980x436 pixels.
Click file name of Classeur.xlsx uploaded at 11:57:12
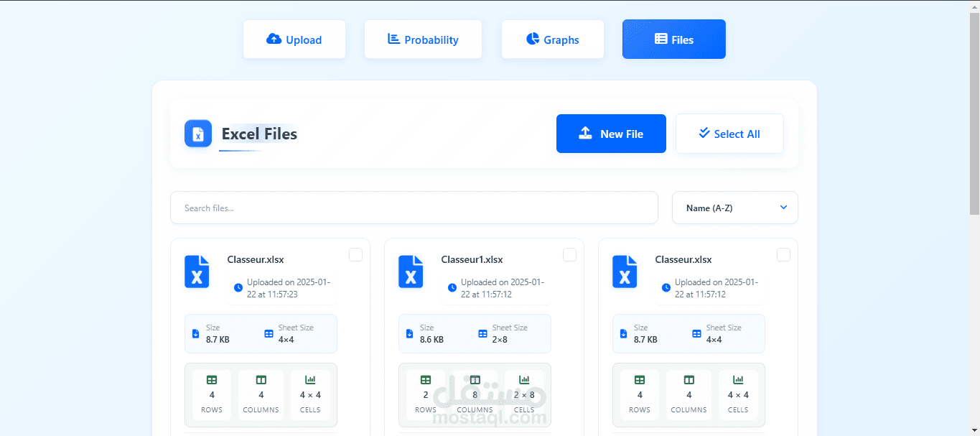click(x=683, y=259)
